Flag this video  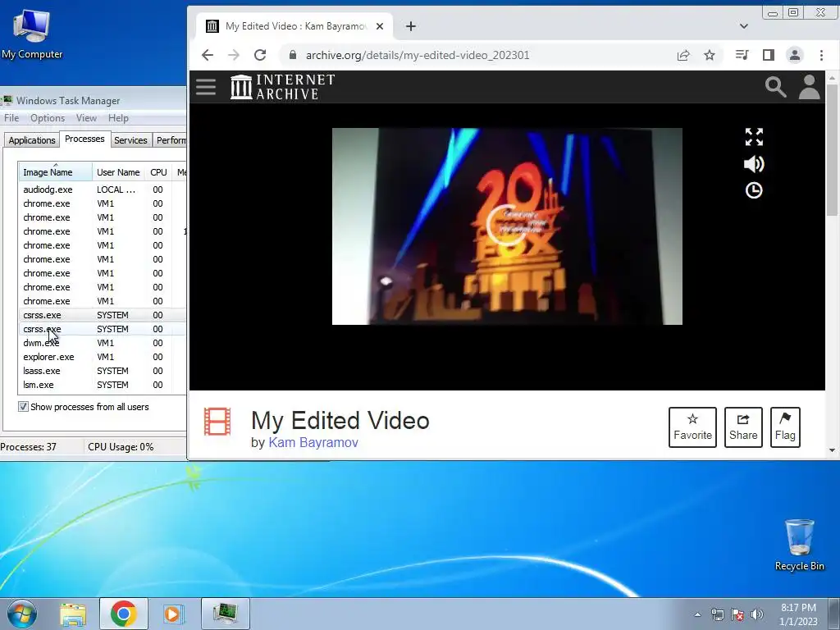(x=785, y=427)
